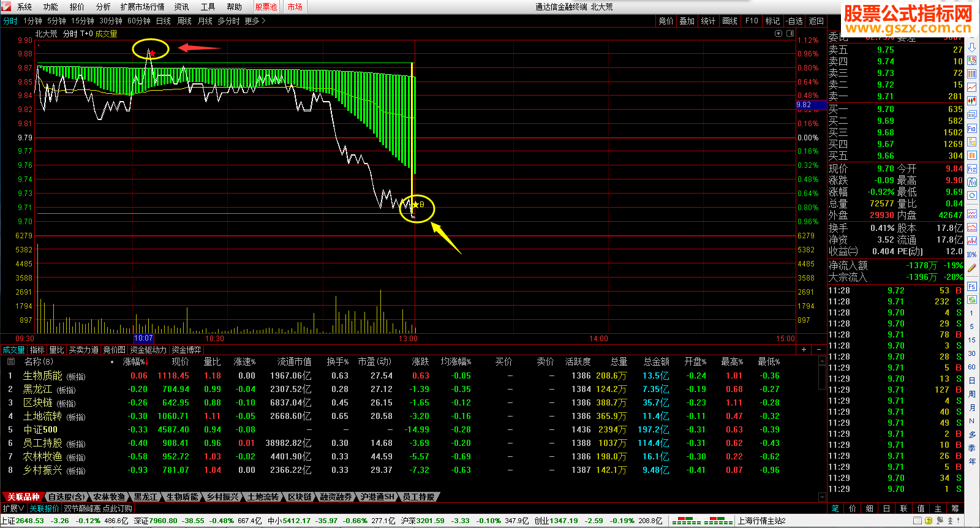Select the 生物质能 row in the table
The height and width of the screenshot is (528, 980).
(x=410, y=375)
